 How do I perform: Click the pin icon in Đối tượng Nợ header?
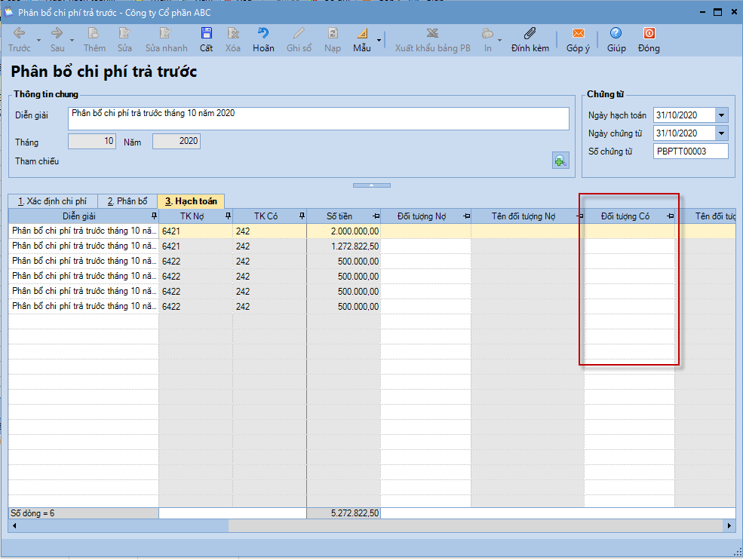(466, 216)
